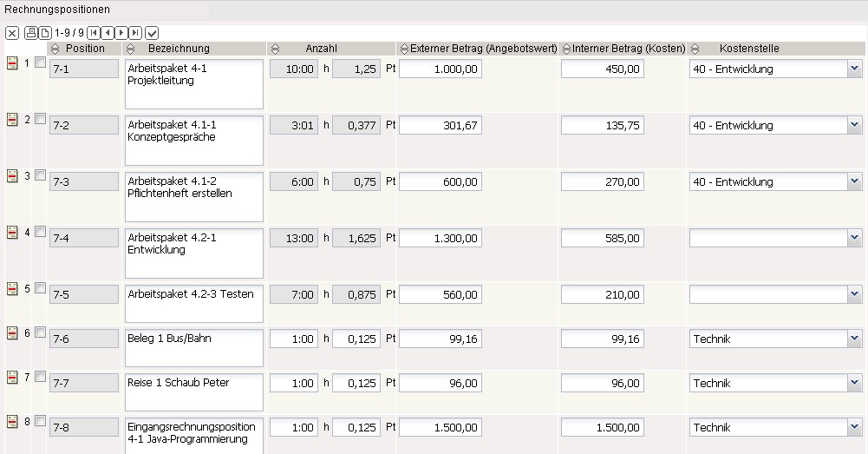Image resolution: width=868 pixels, height=454 pixels.
Task: Click the Kostenstelle column header
Action: [x=749, y=49]
